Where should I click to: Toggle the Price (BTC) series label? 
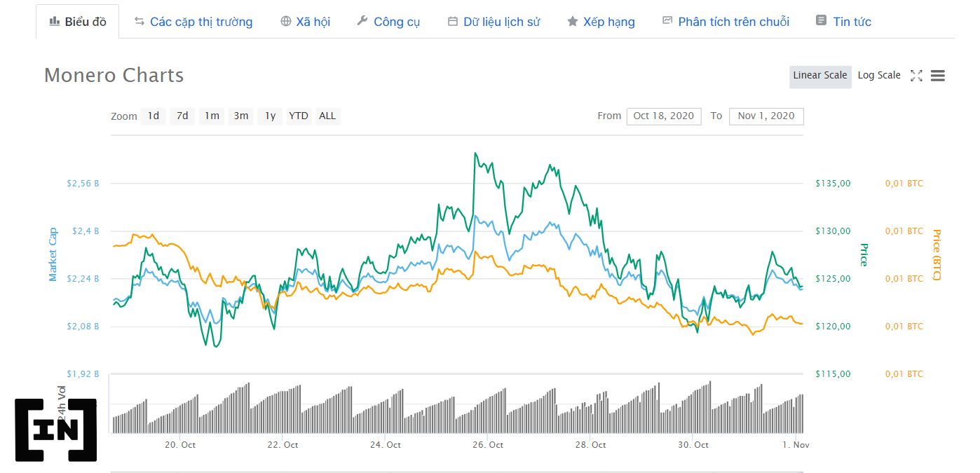[x=937, y=255]
